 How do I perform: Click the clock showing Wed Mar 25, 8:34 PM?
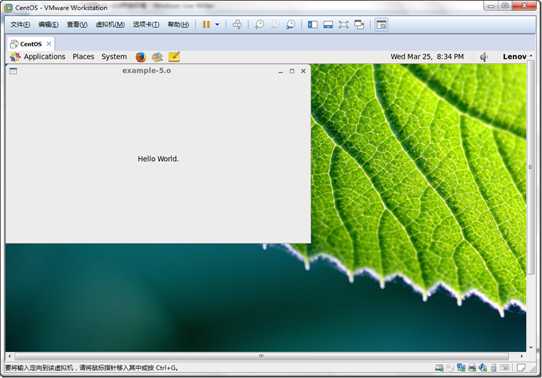[x=427, y=57]
